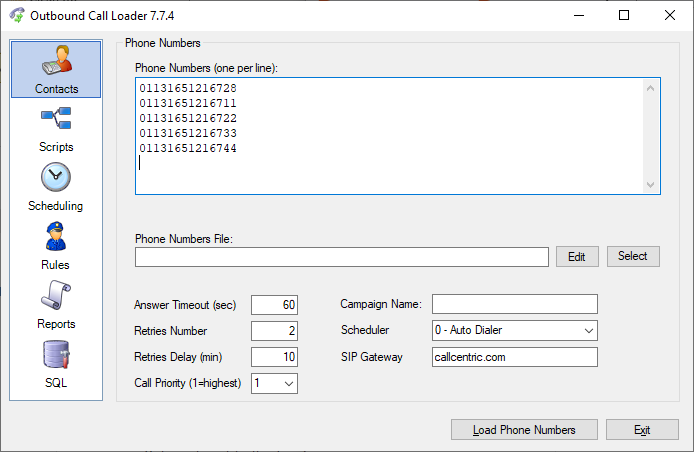Screen dimensions: 694x452
Task: Click the app icon in title bar
Action: coord(17,15)
